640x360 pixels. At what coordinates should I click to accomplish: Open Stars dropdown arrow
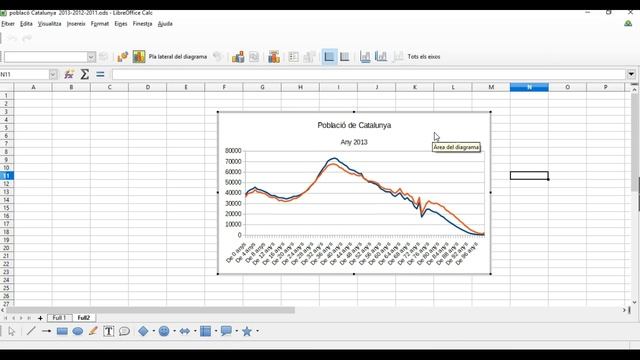click(x=258, y=331)
